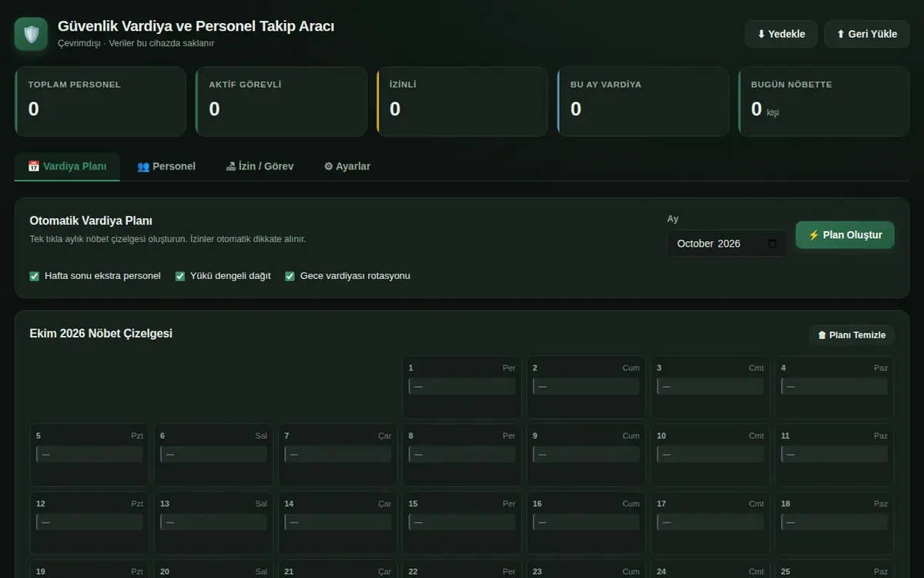The width and height of the screenshot is (924, 578).
Task: Open the Ay month selector field
Action: (x=727, y=244)
